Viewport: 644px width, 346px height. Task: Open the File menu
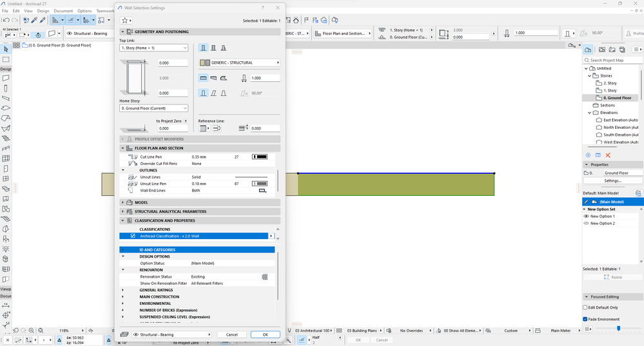tap(5, 11)
